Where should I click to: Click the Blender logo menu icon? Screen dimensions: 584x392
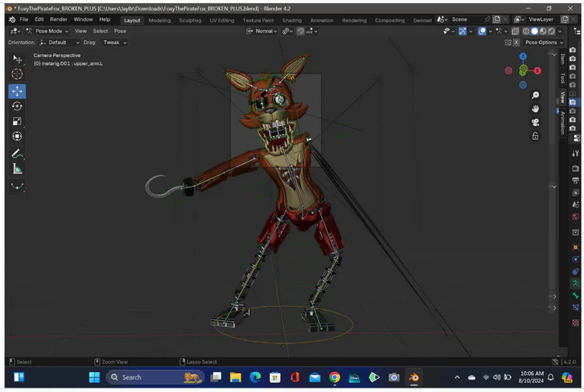[12, 19]
